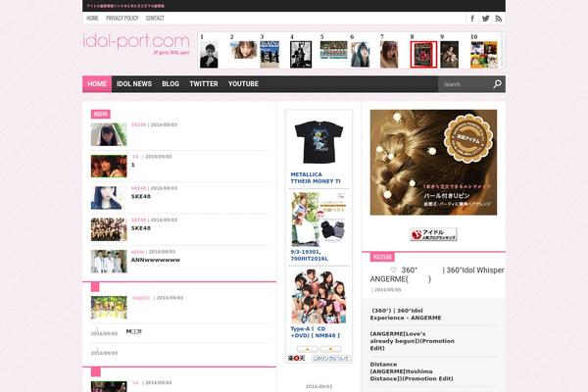Open ranking thumbnail number 1
Image resolution: width=588 pixels, height=392 pixels.
[x=209, y=55]
